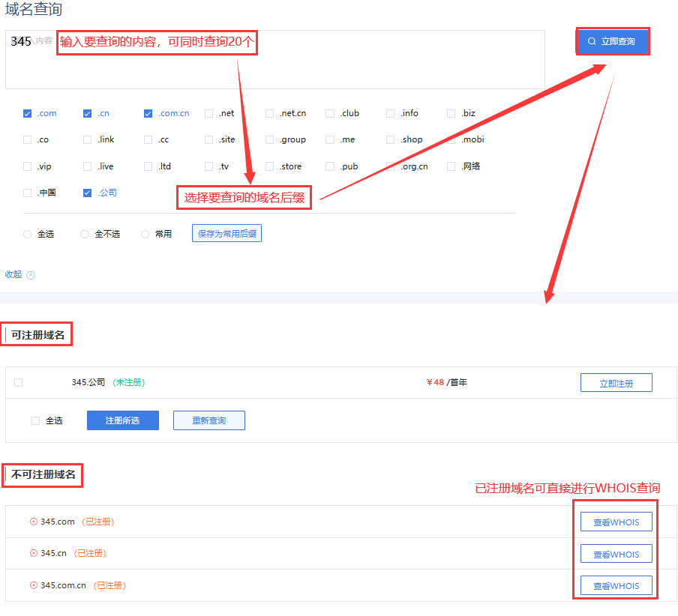678x616 pixels.
Task: Uncheck the .com suffix checkbox
Action: pos(28,114)
